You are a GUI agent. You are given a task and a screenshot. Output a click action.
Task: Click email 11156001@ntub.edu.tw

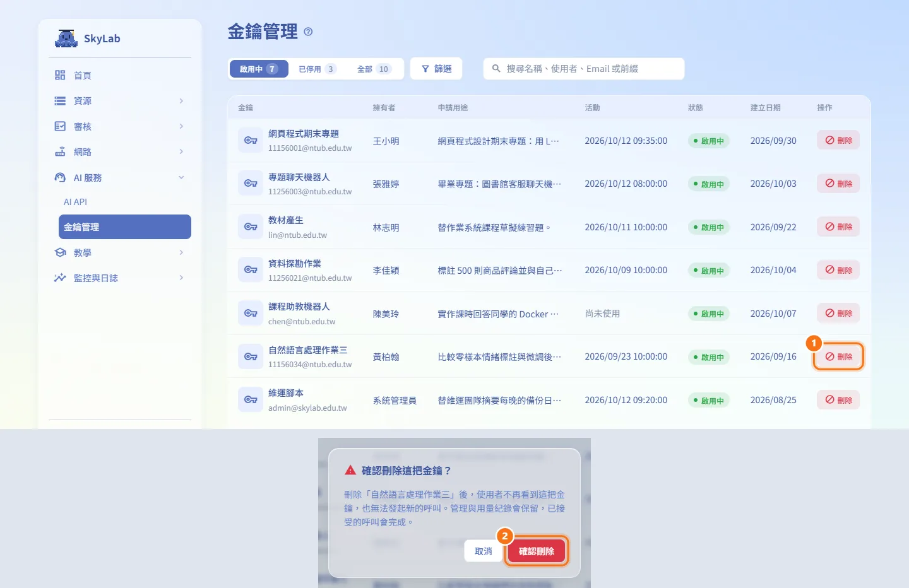pyautogui.click(x=310, y=148)
